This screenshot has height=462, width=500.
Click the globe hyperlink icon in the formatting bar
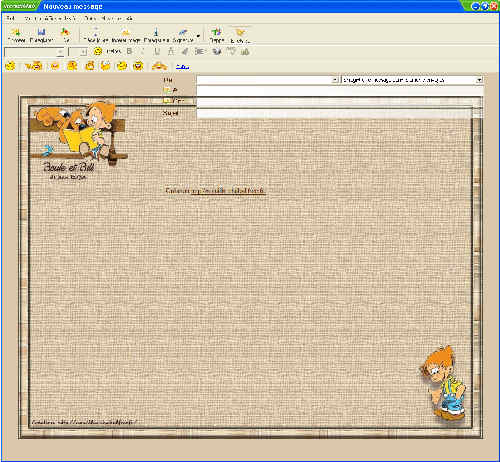(x=217, y=51)
